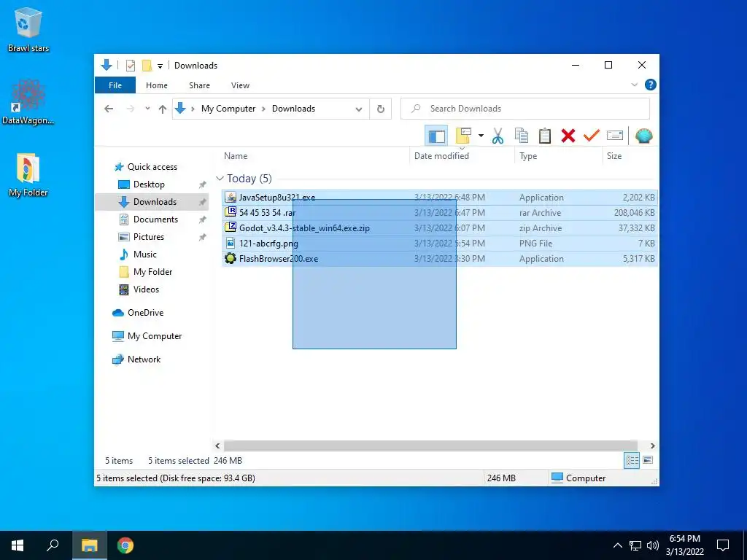
Task: Launch Chrome from the taskbar
Action: [125, 545]
